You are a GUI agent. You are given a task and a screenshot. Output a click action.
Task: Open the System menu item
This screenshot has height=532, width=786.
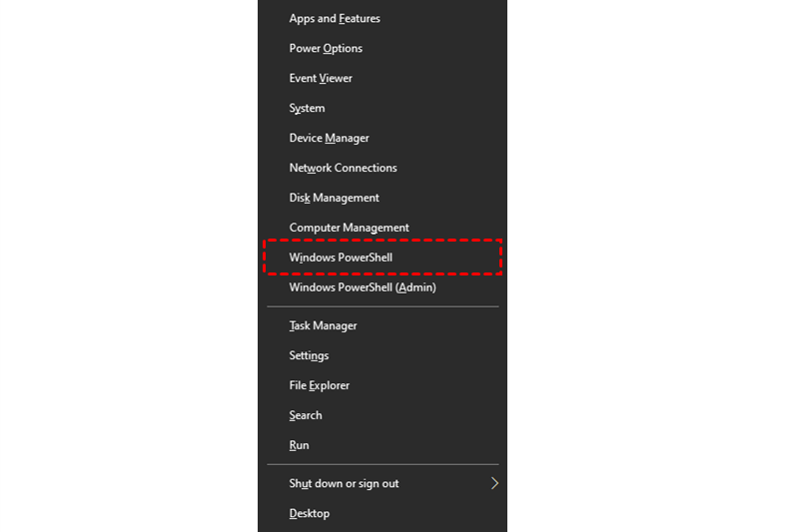[x=307, y=109]
